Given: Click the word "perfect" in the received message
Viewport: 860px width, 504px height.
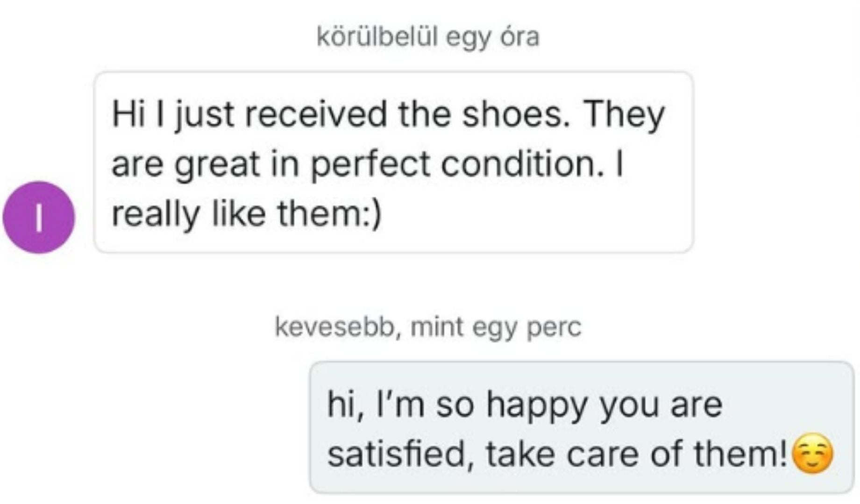Looking at the screenshot, I should click(x=370, y=164).
